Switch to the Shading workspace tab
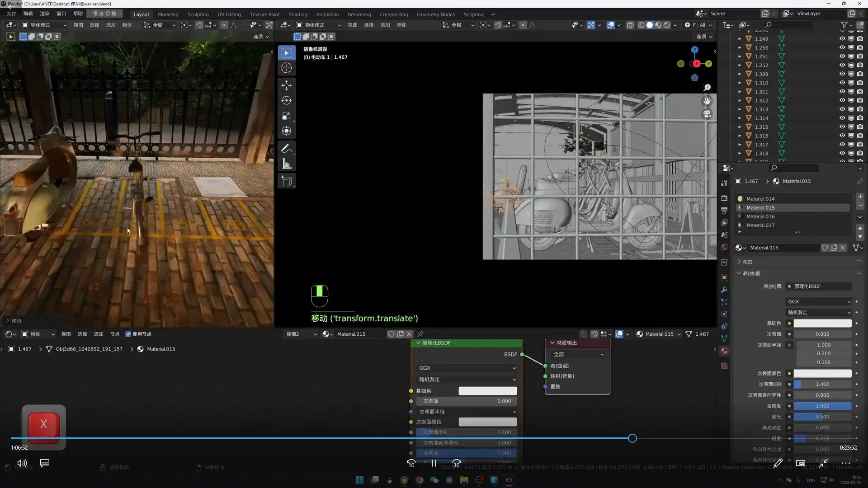 coord(297,14)
